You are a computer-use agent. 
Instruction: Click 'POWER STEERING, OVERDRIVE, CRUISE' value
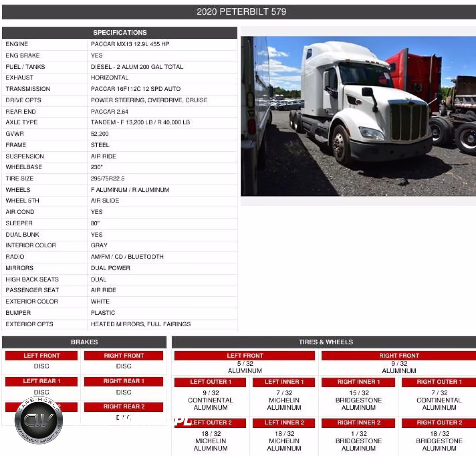pos(149,100)
